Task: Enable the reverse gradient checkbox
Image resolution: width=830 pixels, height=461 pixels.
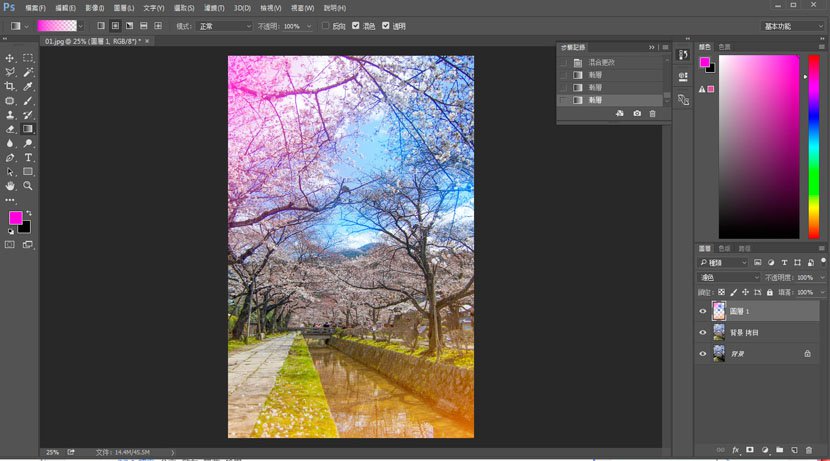Action: (x=326, y=25)
